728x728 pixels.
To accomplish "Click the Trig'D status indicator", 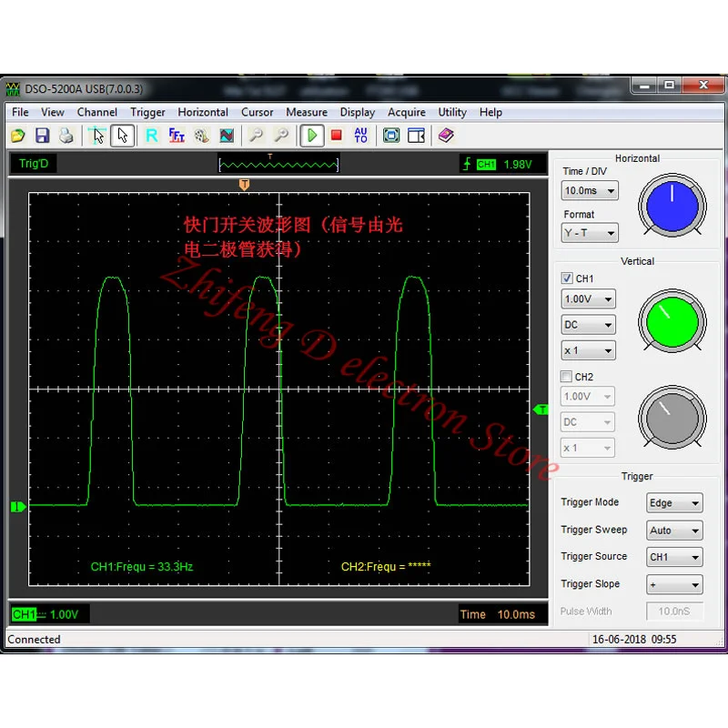I will 34,164.
